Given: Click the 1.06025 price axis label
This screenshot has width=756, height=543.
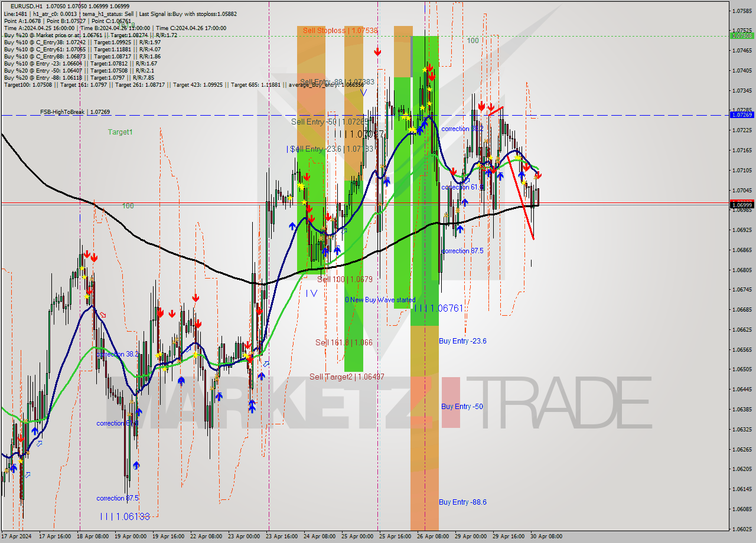Looking at the screenshot, I should pos(742,529).
